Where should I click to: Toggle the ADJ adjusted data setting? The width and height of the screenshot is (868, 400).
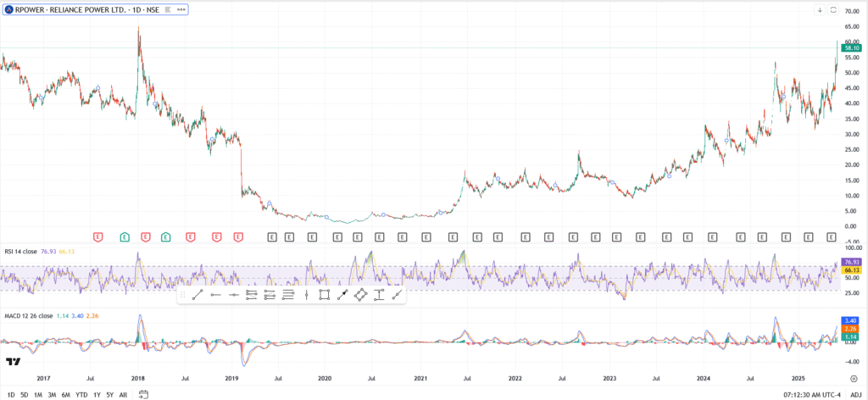click(854, 394)
